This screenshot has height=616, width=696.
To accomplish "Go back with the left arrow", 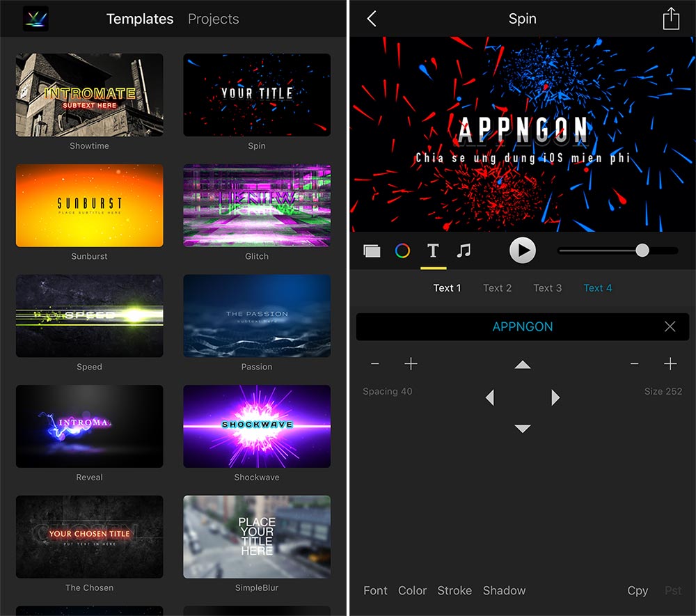I will tap(372, 19).
